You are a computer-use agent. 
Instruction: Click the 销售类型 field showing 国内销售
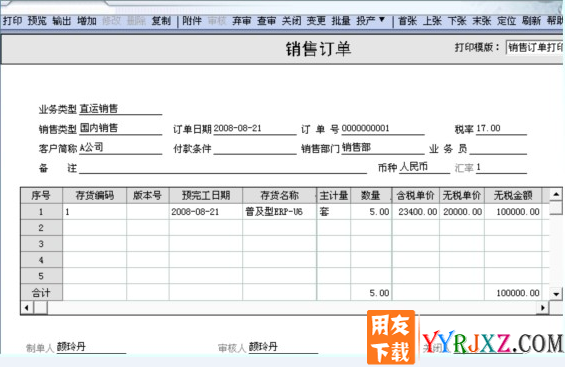click(x=121, y=128)
